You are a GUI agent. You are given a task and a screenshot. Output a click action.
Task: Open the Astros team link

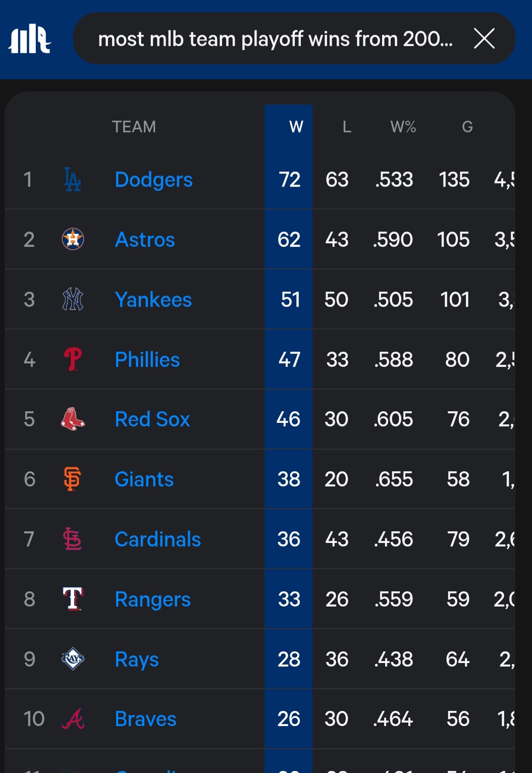[145, 239]
